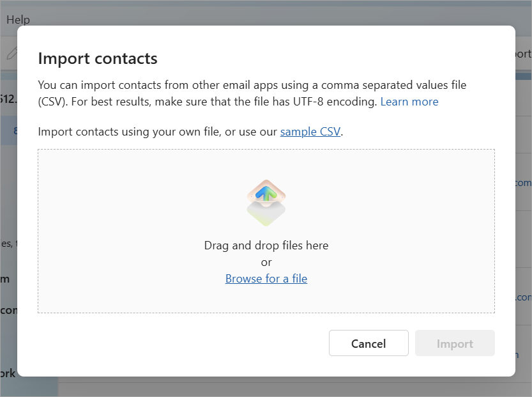
Task: Click the first email address link on right
Action: click(522, 182)
